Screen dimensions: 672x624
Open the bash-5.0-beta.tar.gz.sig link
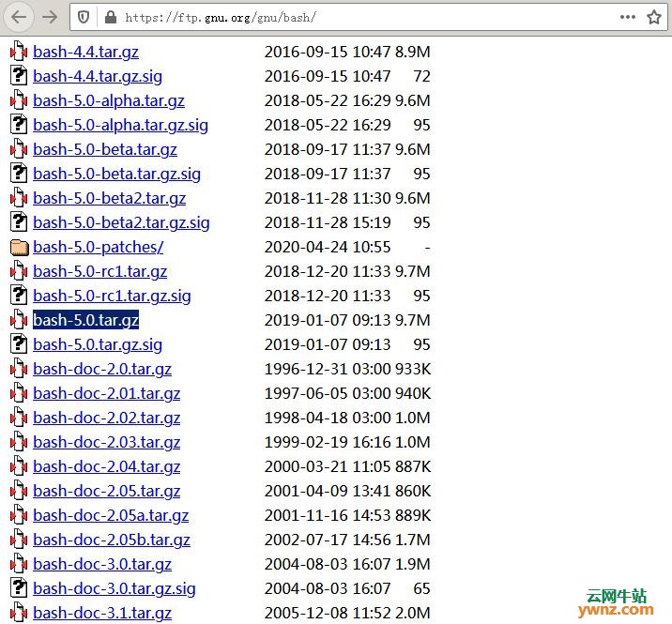click(x=116, y=175)
